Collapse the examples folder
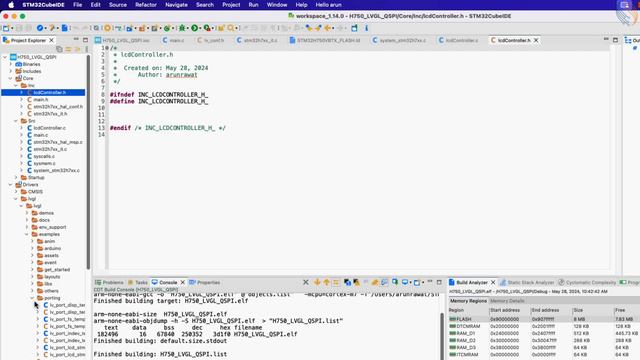The image size is (640, 360). click(27, 234)
